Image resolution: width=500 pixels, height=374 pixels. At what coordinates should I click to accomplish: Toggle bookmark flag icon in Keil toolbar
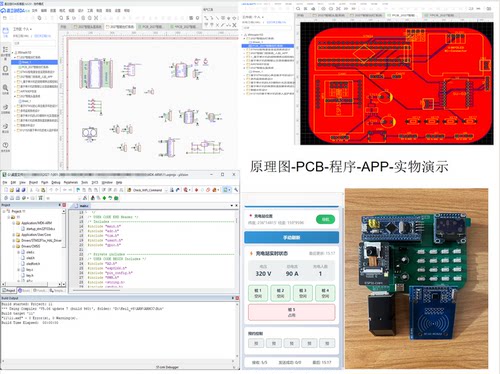point(78,190)
